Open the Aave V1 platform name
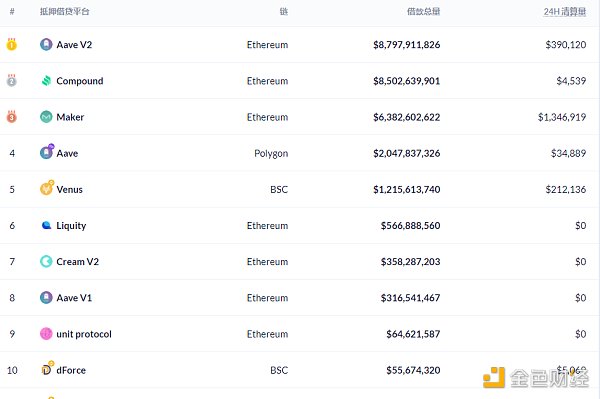 tap(74, 298)
